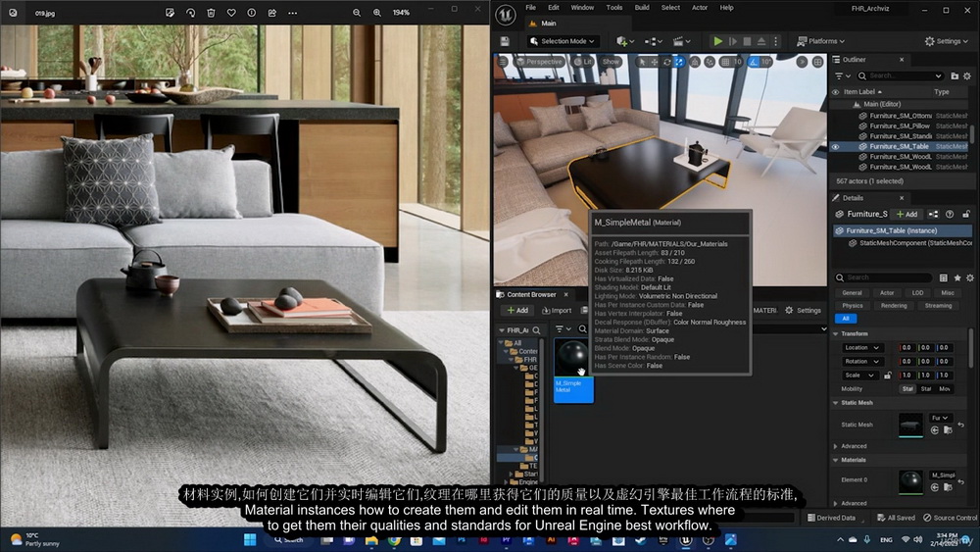Open the main toolbar Settings dropdown

pos(947,41)
